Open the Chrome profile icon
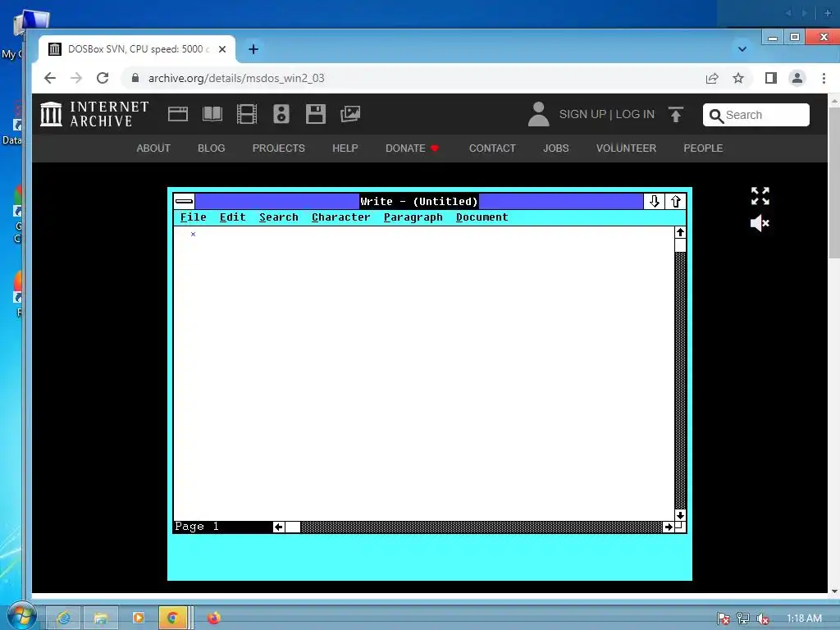This screenshot has height=630, width=840. coord(797,78)
